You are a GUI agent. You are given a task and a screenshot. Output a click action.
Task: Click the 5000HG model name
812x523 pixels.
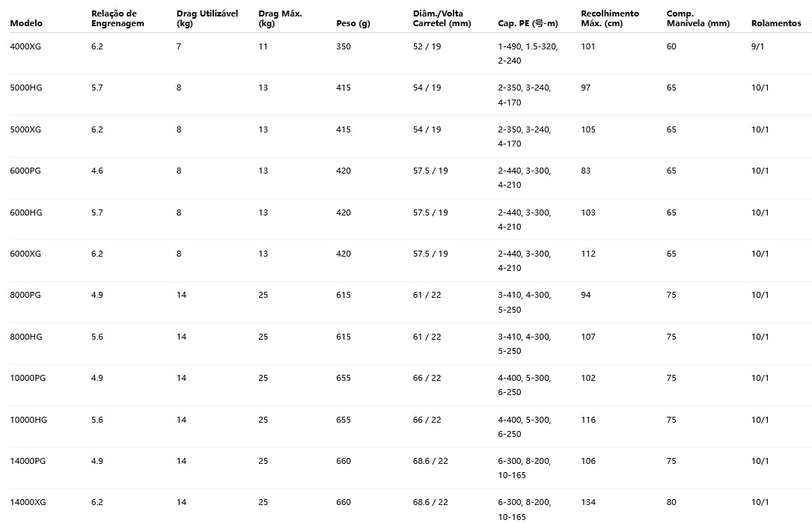[26, 88]
